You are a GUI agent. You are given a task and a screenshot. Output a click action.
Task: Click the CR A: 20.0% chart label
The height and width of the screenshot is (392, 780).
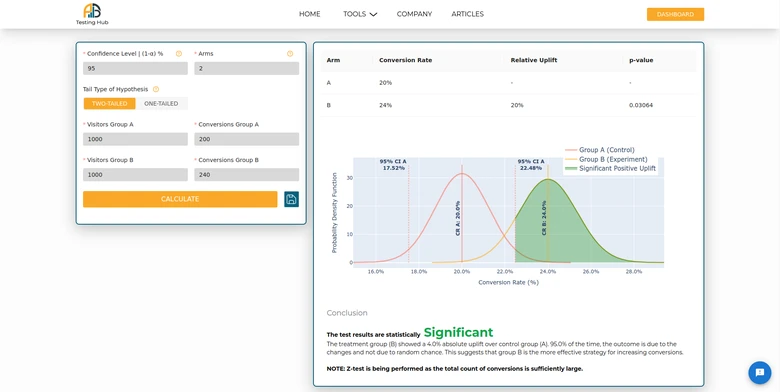[458, 218]
